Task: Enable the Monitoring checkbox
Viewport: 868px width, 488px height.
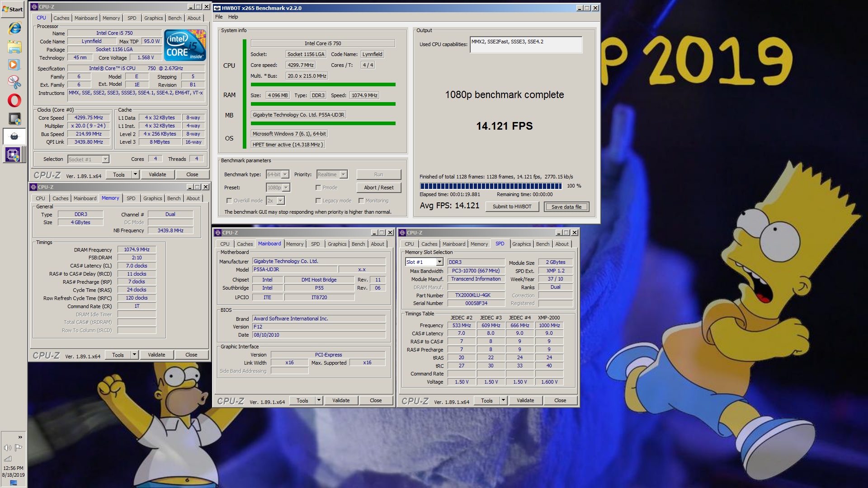Action: tap(361, 201)
